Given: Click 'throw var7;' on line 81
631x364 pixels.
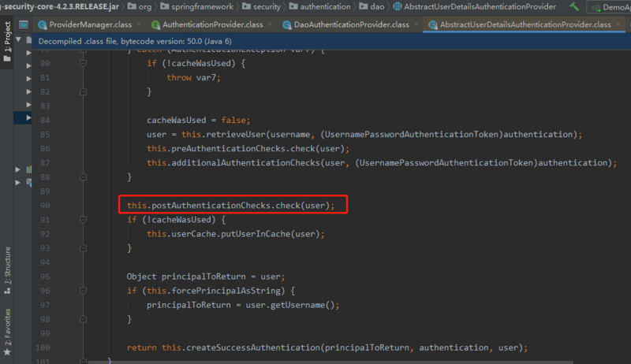Looking at the screenshot, I should (193, 77).
